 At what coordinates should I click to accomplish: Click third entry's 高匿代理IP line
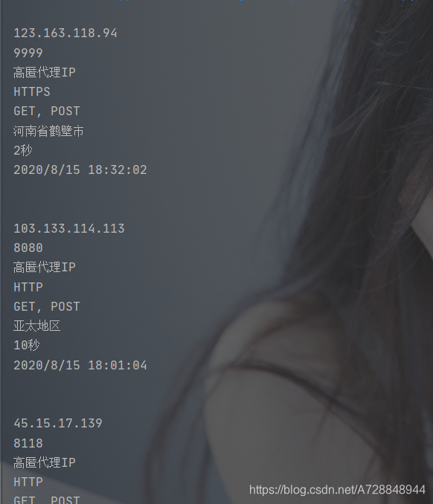(45, 463)
